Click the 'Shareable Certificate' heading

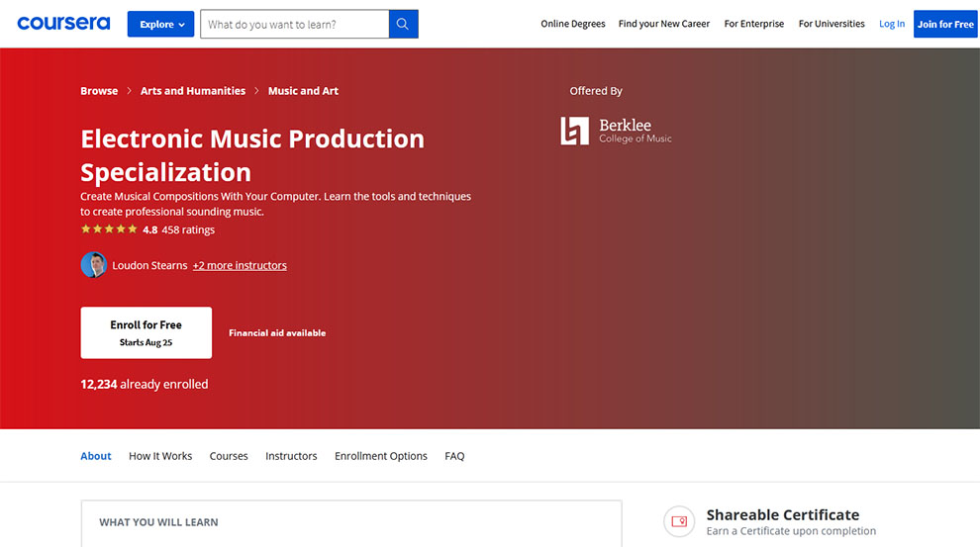782,514
